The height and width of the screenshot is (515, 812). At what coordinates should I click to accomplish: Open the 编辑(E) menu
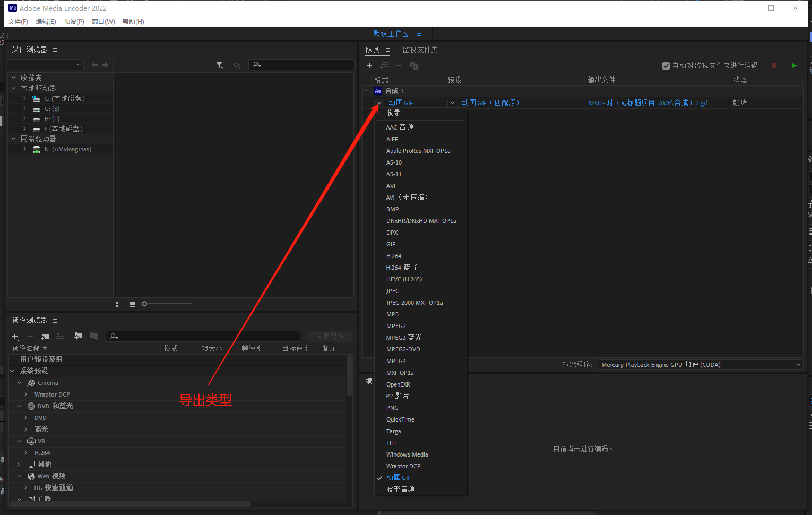pos(46,22)
